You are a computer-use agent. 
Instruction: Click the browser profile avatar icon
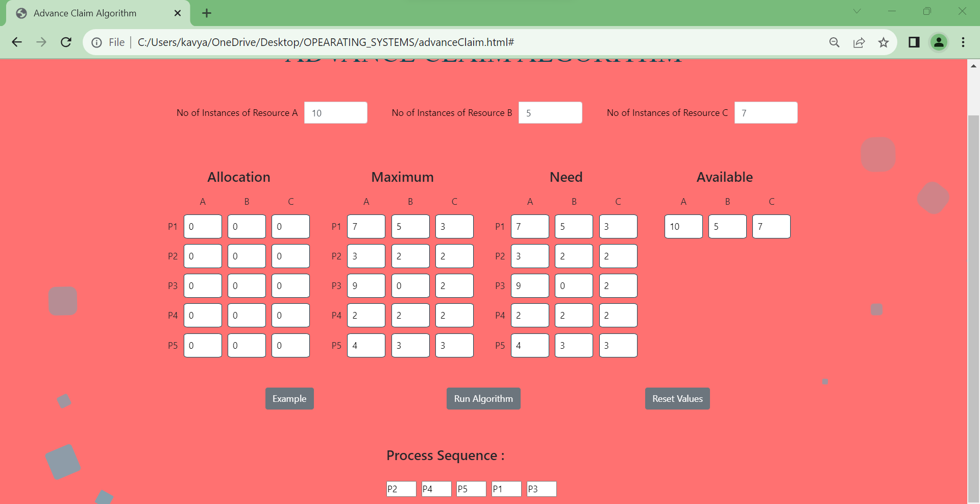(x=939, y=42)
